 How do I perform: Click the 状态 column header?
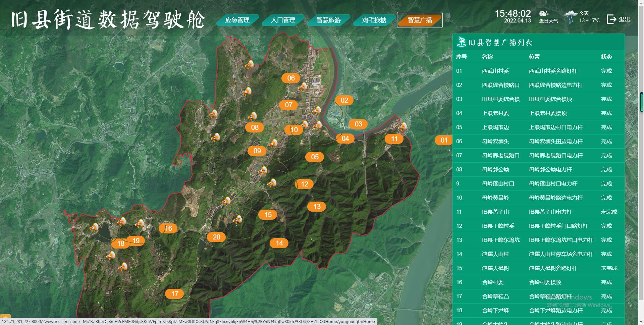606,57
